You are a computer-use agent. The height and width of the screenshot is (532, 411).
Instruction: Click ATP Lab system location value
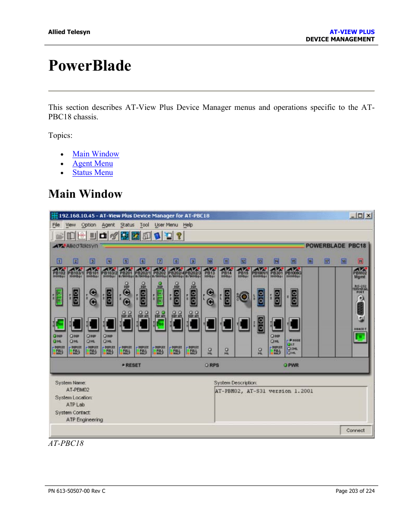tap(75, 405)
